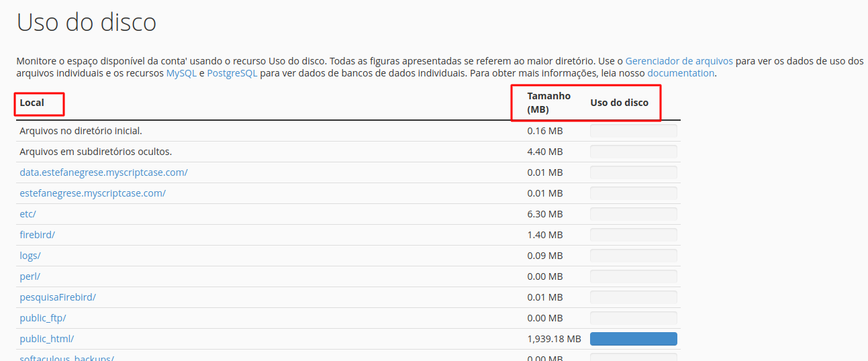Screen dimensions: 868x361
Task: Click the Tamanho (MB) column header
Action: tap(549, 103)
